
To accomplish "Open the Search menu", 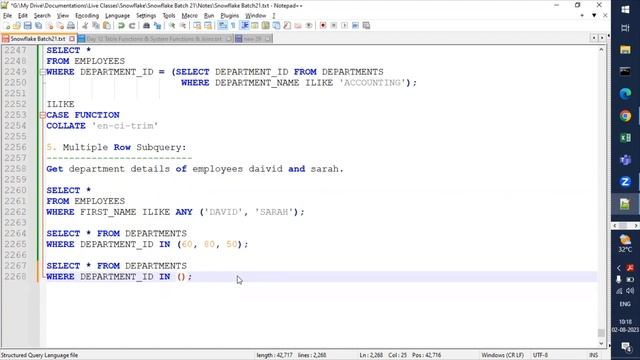I will click(42, 16).
